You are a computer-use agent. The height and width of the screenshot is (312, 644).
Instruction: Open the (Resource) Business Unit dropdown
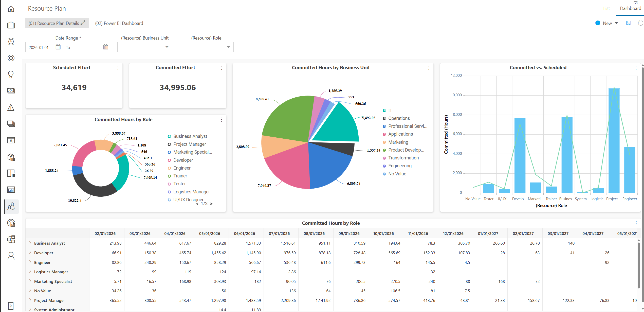tap(145, 47)
